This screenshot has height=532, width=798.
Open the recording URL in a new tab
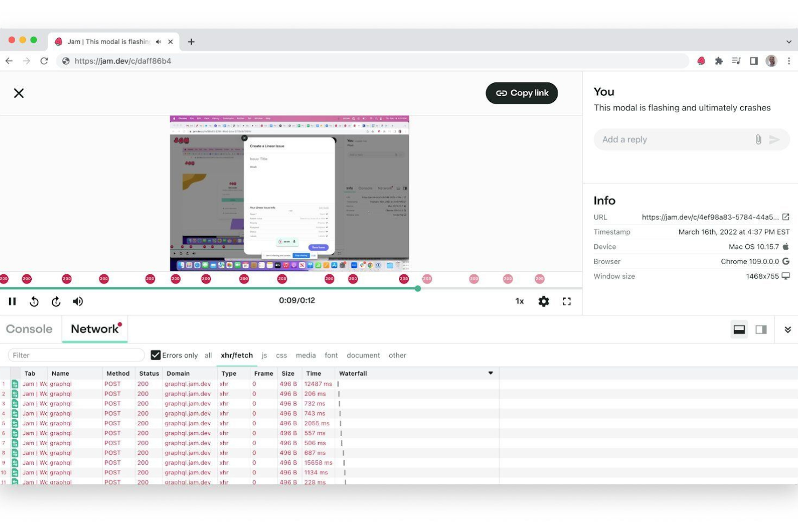(786, 217)
